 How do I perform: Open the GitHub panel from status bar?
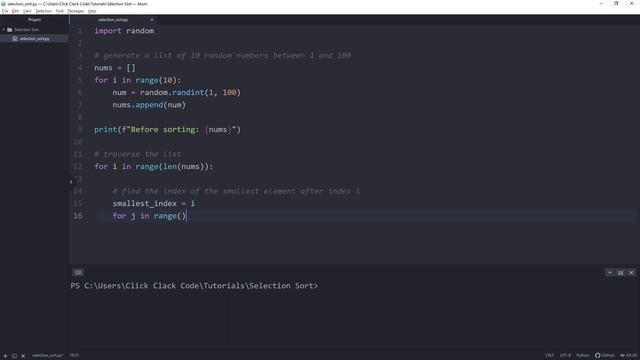(604, 356)
